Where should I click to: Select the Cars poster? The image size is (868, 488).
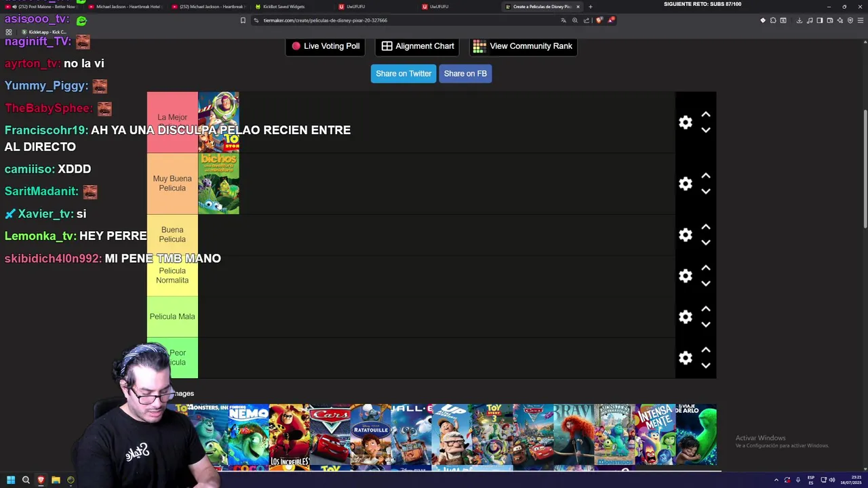click(x=330, y=434)
